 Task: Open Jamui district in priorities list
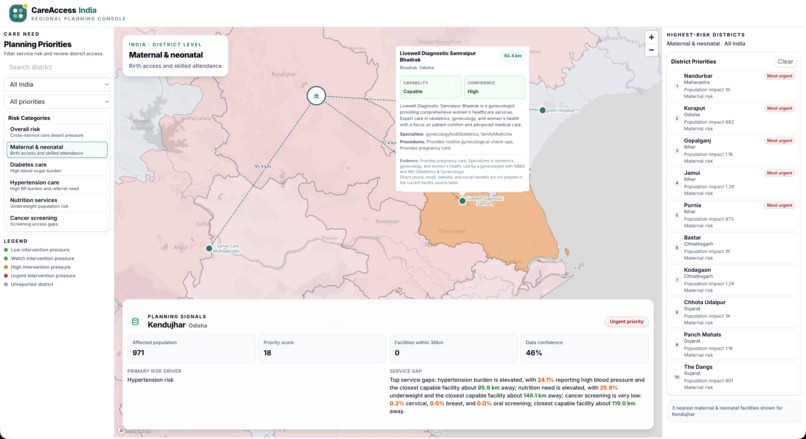(734, 183)
